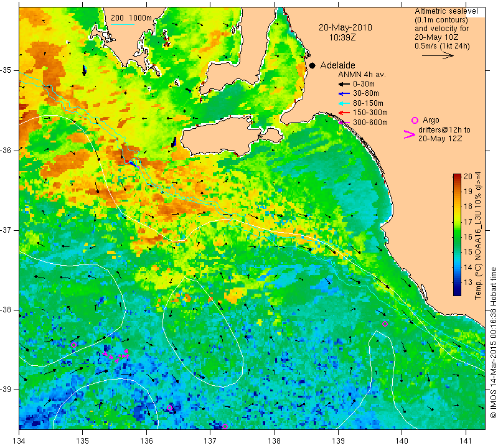Screen dimensions: 498x448
Task: Click the cyan 80-150m legend arrow
Action: coord(344,103)
